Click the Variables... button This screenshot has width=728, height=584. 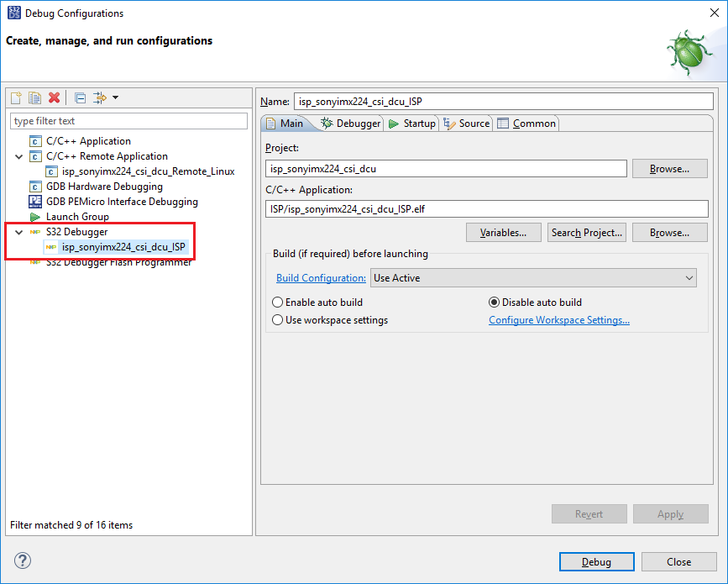(503, 232)
